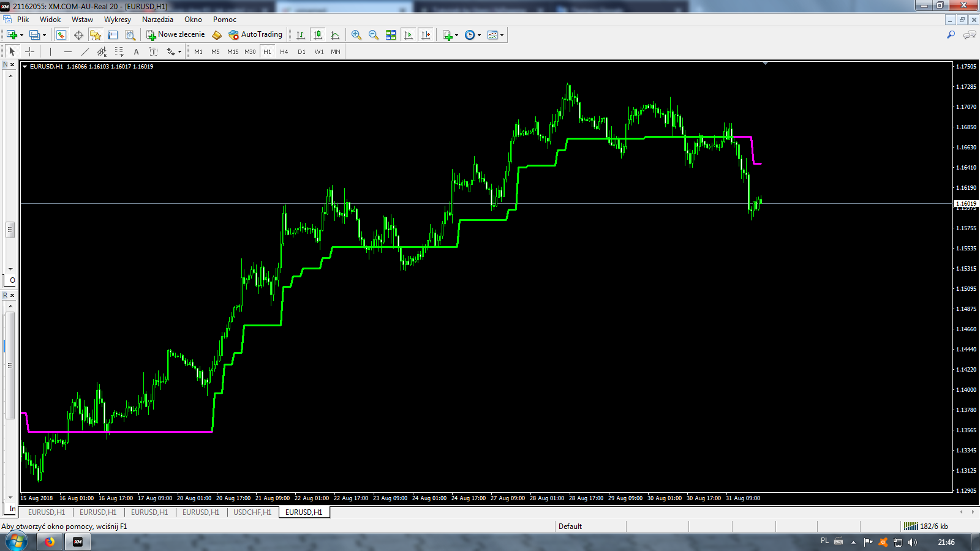Image resolution: width=980 pixels, height=551 pixels.
Task: Select the text tool
Action: pyautogui.click(x=136, y=51)
